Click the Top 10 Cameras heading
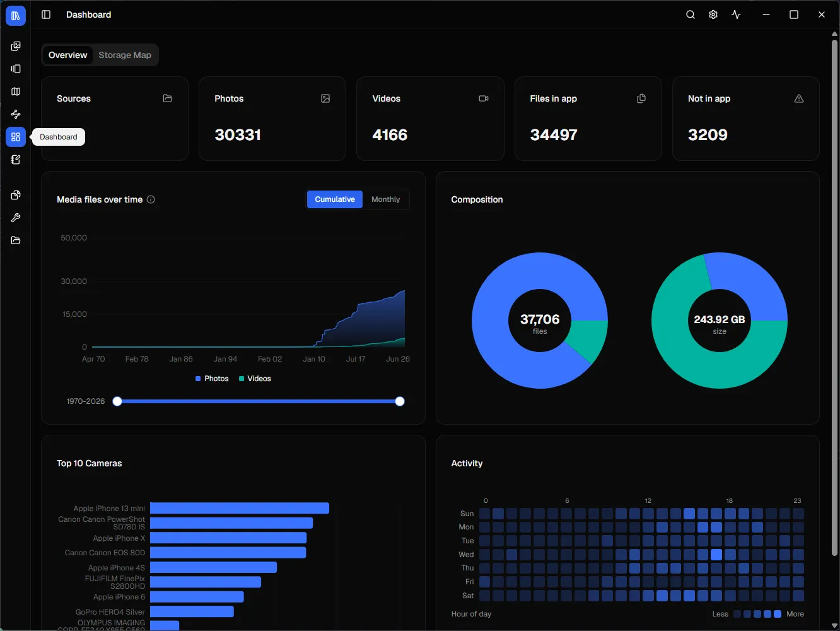The image size is (840, 631). tap(89, 463)
